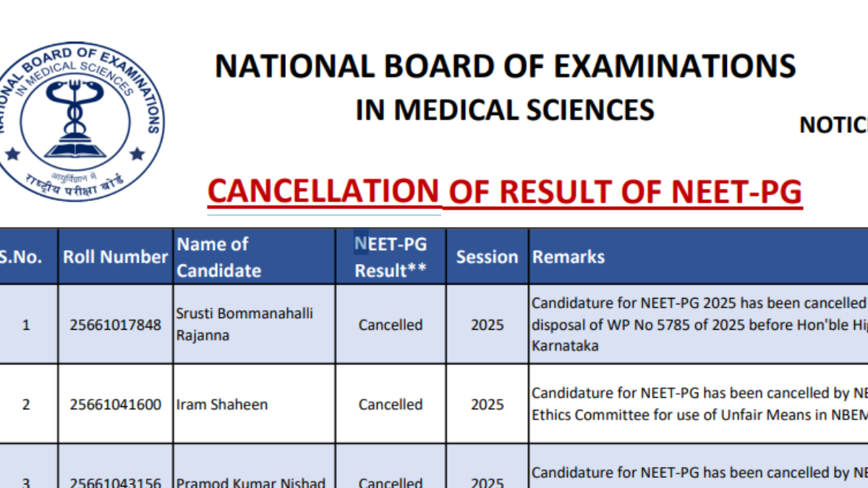Click the 'Cancelled' result in row 1
Viewport: 868px width, 488px height.
[391, 325]
